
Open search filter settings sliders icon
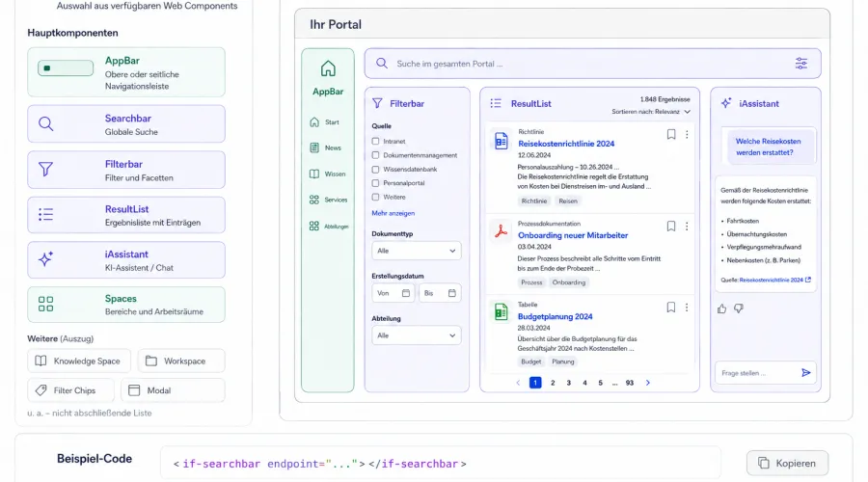click(x=801, y=64)
